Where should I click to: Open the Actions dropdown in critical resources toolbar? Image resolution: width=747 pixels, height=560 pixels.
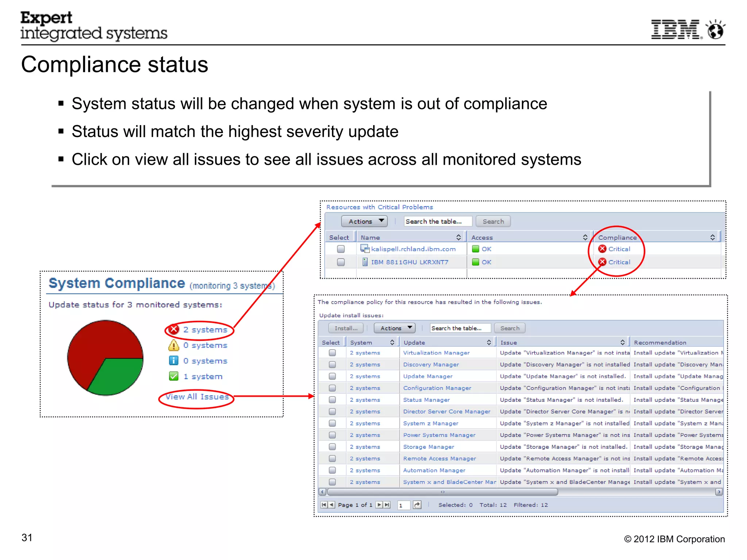click(x=364, y=221)
